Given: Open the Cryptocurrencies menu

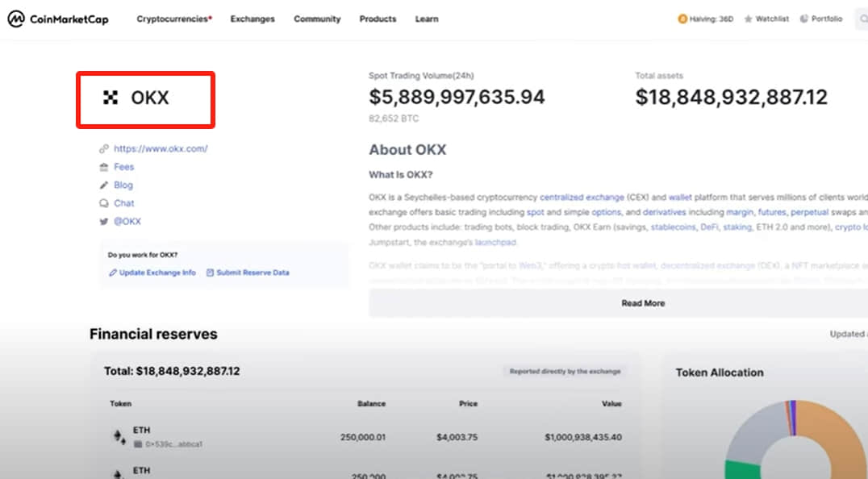Looking at the screenshot, I should coord(173,19).
